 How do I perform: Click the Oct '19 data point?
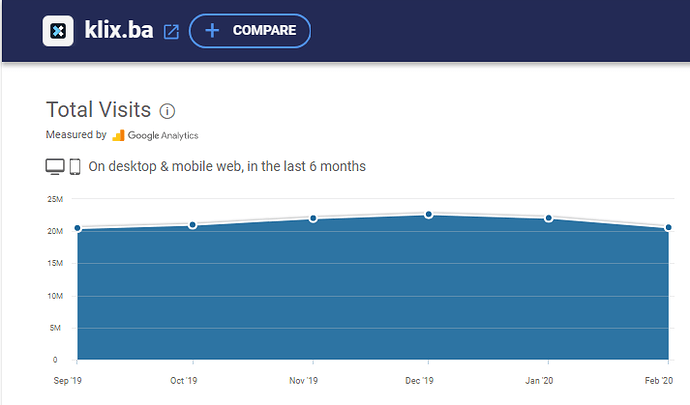(x=192, y=225)
